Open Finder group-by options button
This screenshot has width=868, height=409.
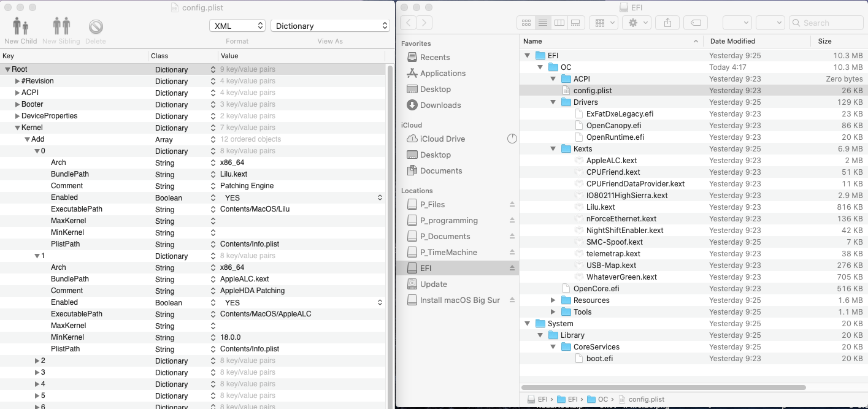[603, 23]
